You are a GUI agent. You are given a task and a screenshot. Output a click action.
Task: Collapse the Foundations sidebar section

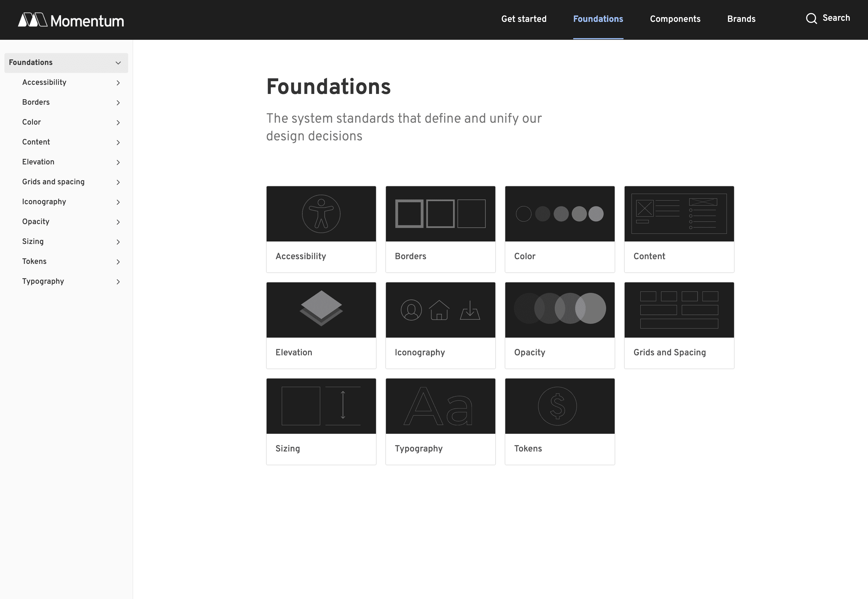pyautogui.click(x=118, y=63)
